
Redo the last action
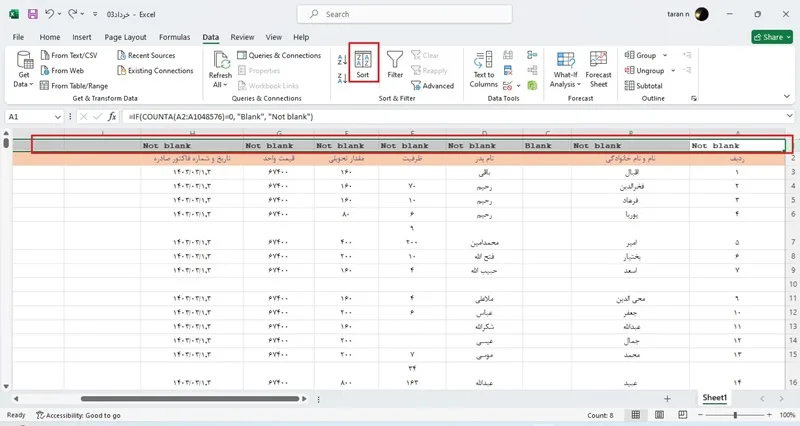tap(73, 14)
